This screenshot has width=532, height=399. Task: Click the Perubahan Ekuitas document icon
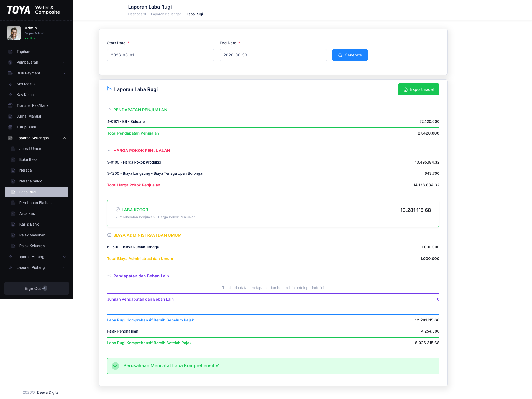coord(13,203)
